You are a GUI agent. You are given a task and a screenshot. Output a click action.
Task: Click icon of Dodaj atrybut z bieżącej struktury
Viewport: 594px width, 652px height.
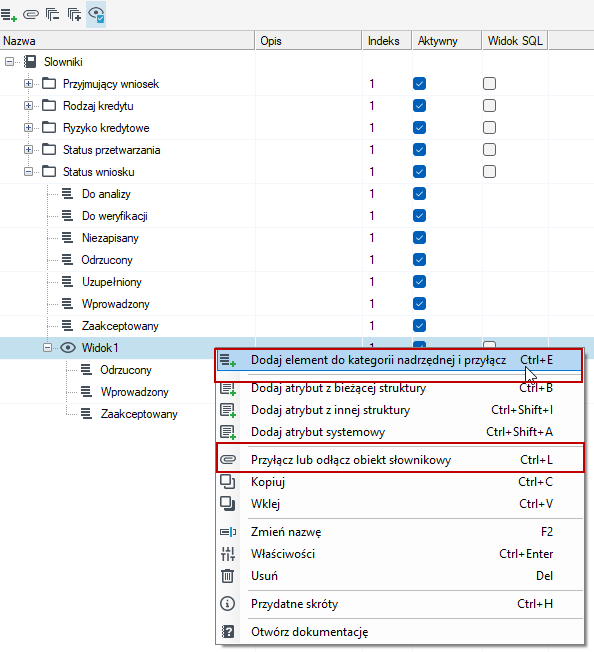(x=228, y=388)
